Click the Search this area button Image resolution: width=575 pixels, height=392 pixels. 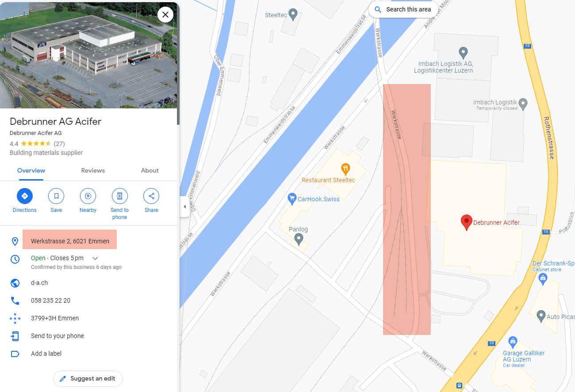[x=402, y=9]
